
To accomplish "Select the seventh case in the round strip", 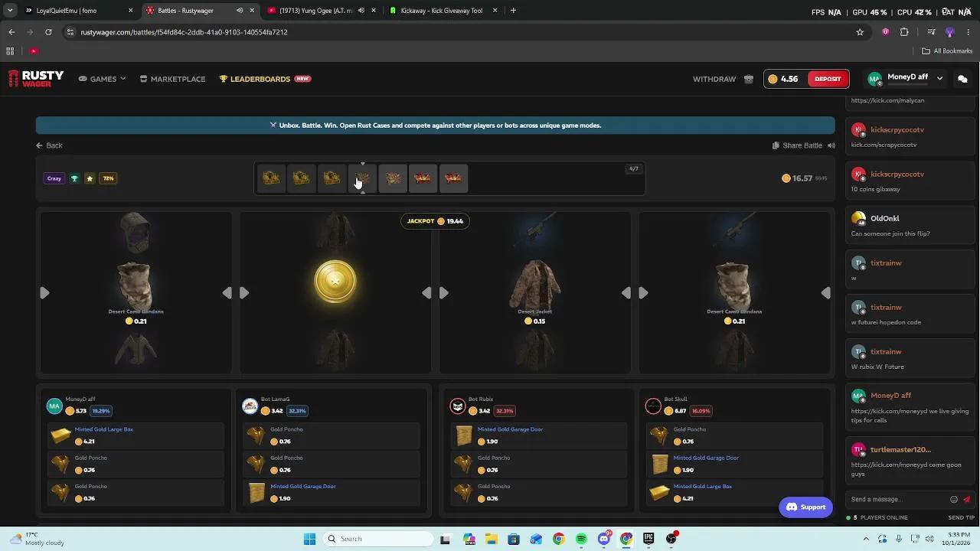I will (x=453, y=178).
